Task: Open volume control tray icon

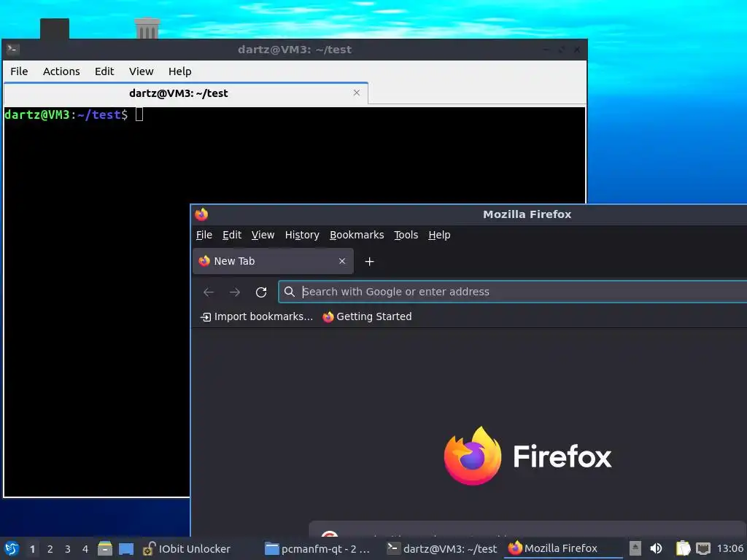Action: tap(656, 548)
